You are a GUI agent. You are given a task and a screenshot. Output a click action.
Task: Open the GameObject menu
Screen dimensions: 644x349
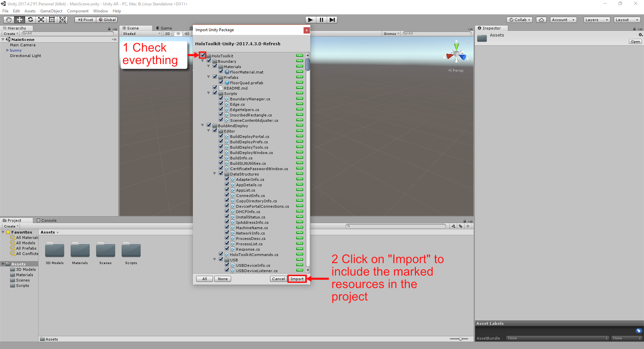click(51, 11)
